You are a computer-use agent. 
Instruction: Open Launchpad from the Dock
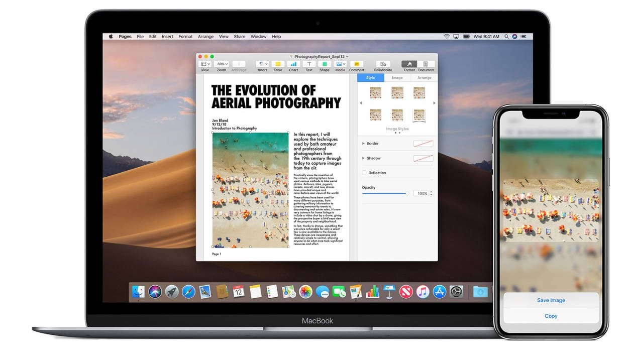pos(172,291)
